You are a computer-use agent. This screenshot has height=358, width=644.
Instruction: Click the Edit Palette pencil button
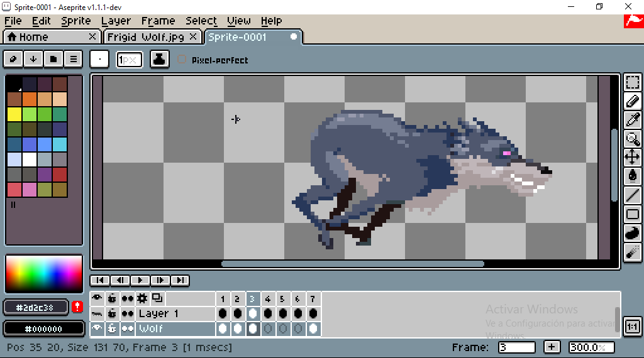pyautogui.click(x=13, y=60)
